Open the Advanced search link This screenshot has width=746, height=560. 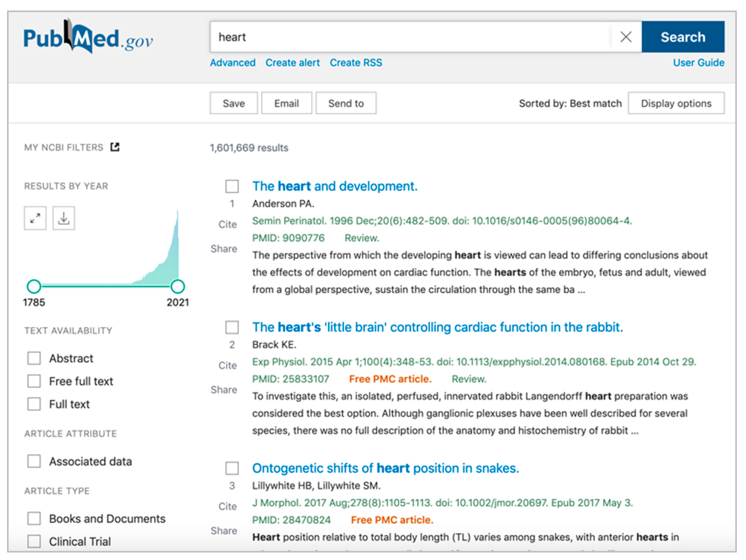coord(233,63)
